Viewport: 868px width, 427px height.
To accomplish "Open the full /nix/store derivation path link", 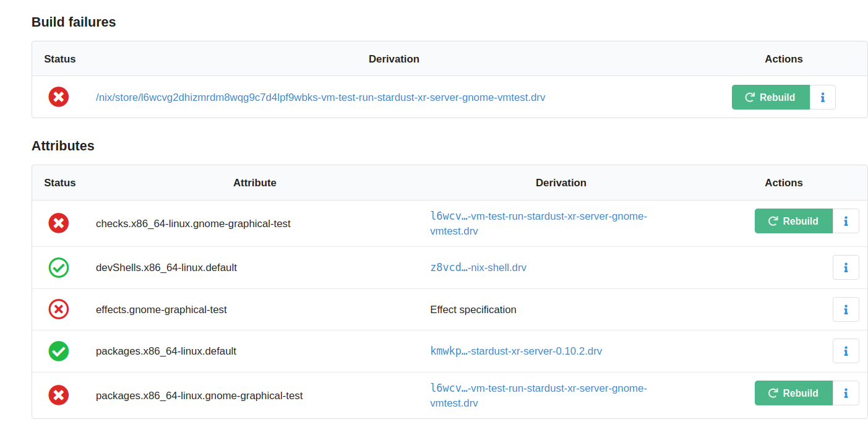I will [320, 97].
